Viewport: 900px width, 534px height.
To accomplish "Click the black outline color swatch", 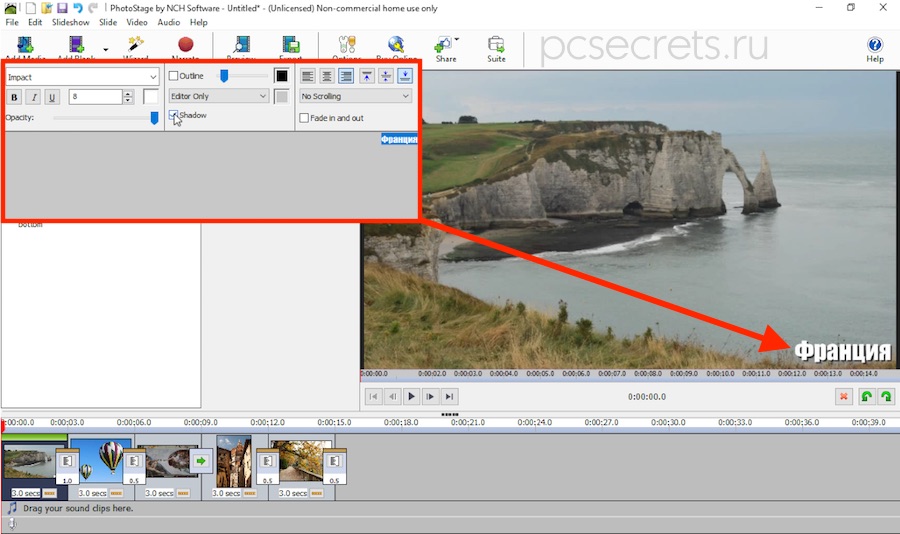I will click(x=281, y=76).
